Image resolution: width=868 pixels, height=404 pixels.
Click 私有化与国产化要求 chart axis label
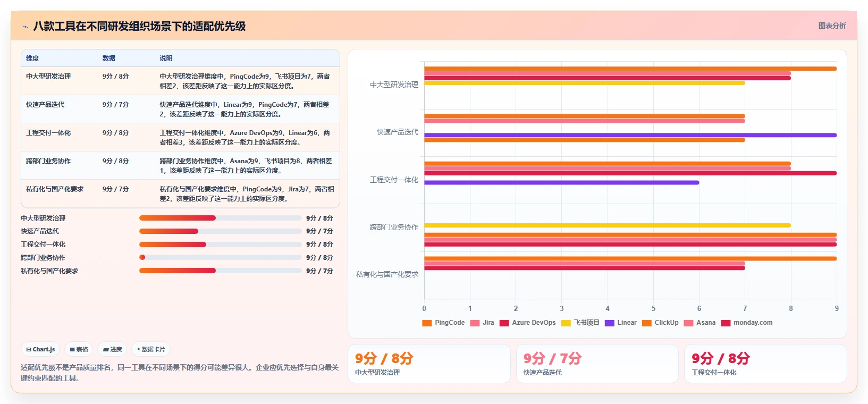coord(387,274)
